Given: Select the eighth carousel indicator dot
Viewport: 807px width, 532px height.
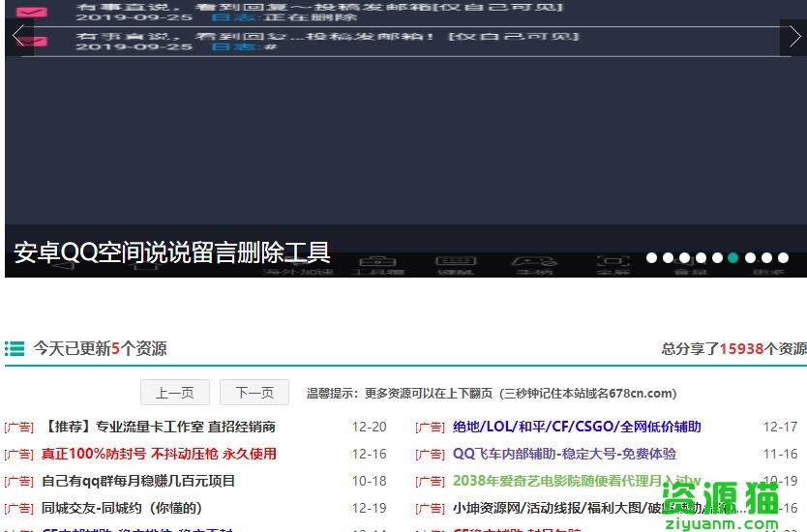Looking at the screenshot, I should click(767, 257).
